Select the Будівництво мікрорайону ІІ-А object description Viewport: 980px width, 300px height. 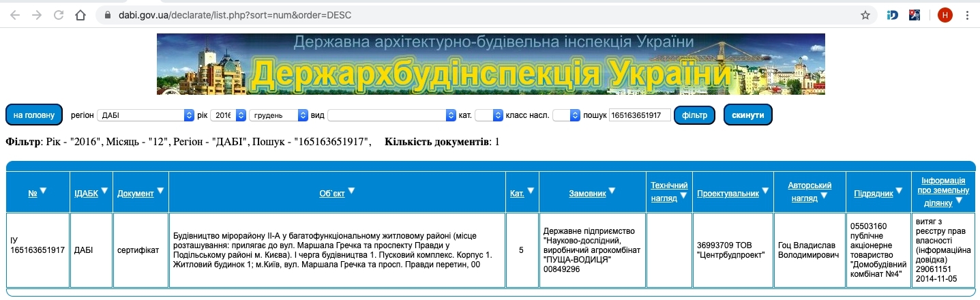pos(338,250)
